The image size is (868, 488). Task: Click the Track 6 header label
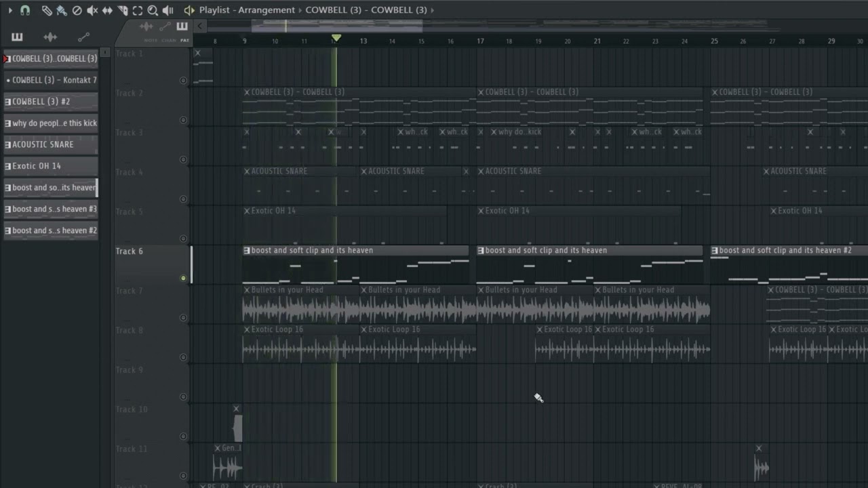(130, 251)
